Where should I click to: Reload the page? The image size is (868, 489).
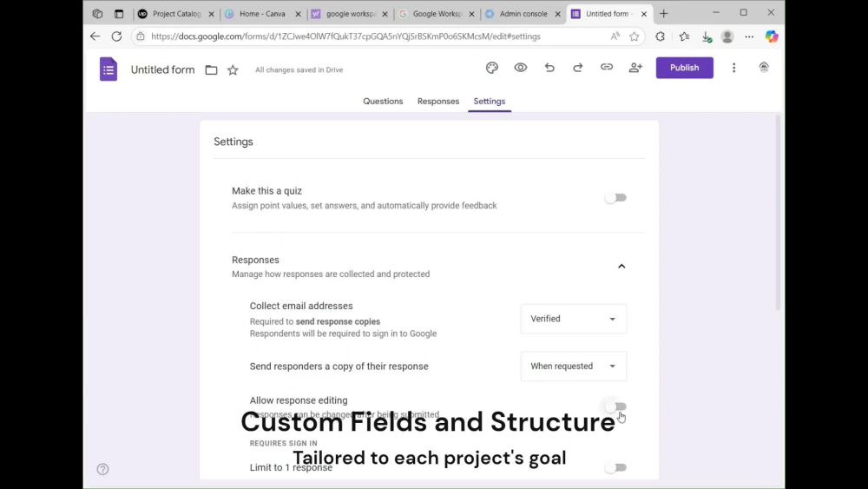[x=116, y=36]
